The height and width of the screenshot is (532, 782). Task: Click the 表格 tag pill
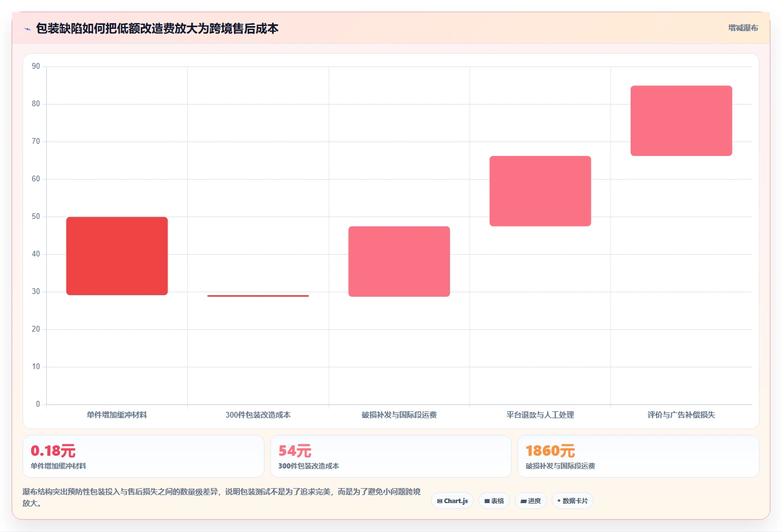(494, 501)
